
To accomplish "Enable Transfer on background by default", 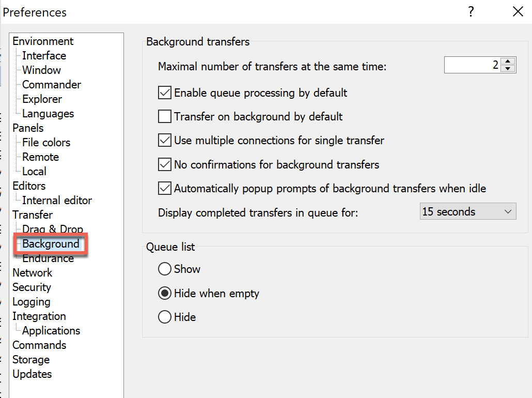I will point(165,117).
